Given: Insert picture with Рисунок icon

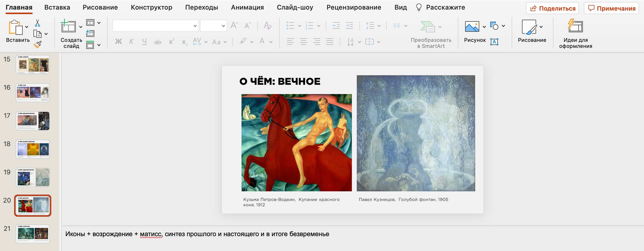Looking at the screenshot, I should [x=472, y=26].
